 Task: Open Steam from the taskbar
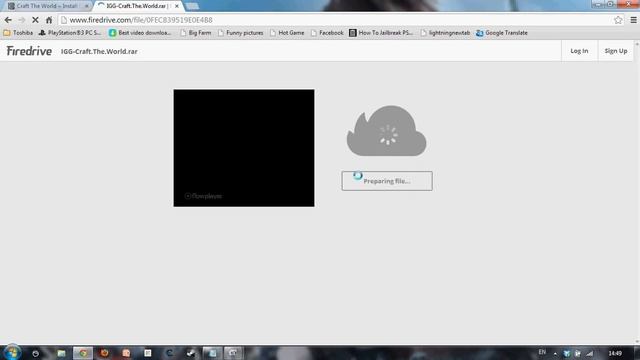(x=191, y=353)
